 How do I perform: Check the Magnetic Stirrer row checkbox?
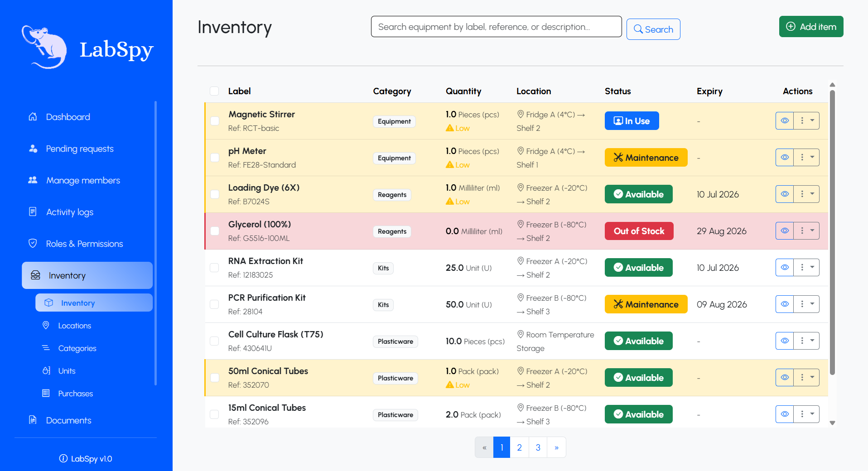(215, 121)
